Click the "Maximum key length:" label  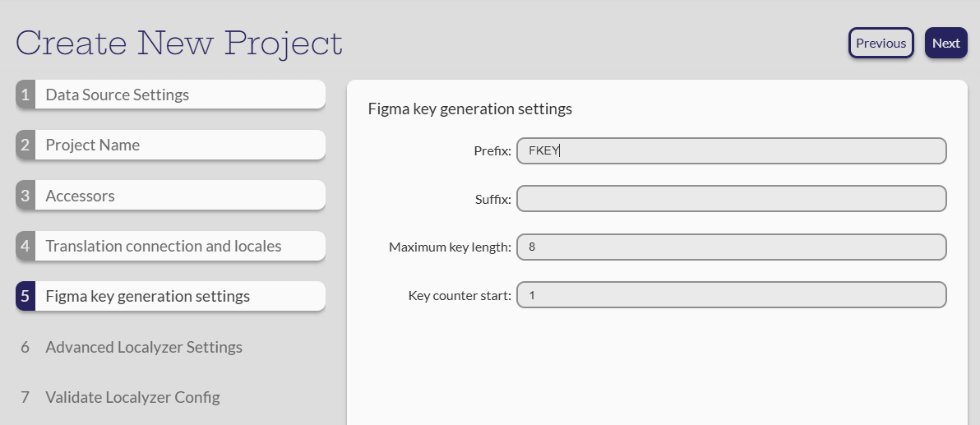tap(450, 247)
